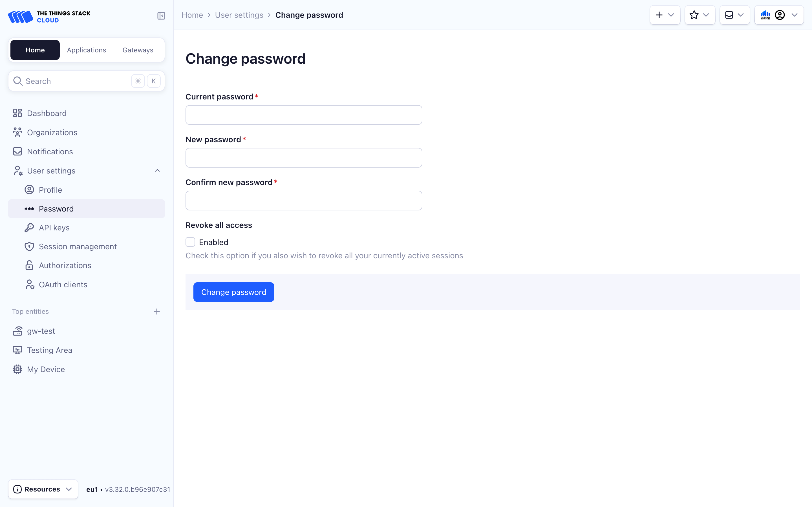Select the API keys icon
The image size is (812, 507).
click(x=30, y=227)
